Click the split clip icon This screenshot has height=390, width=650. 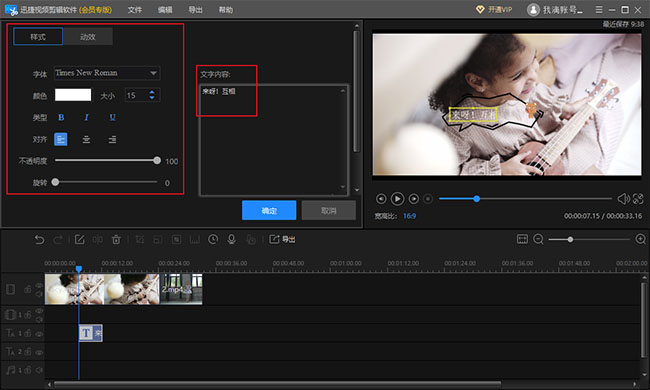coord(98,240)
